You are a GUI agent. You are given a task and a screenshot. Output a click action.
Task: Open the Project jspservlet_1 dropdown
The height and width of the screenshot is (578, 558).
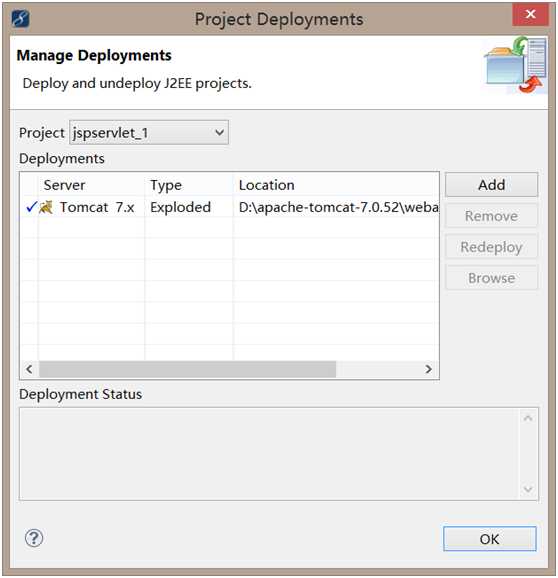coord(149,132)
